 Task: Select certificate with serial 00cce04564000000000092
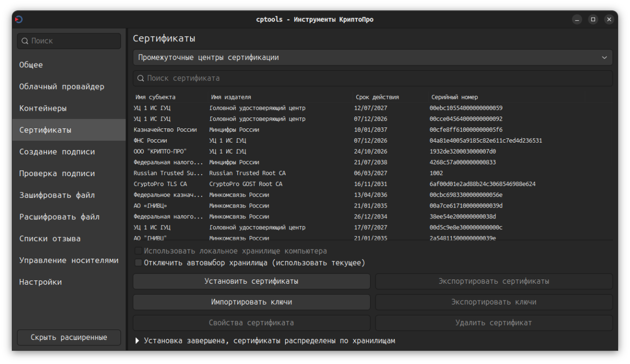373,119
